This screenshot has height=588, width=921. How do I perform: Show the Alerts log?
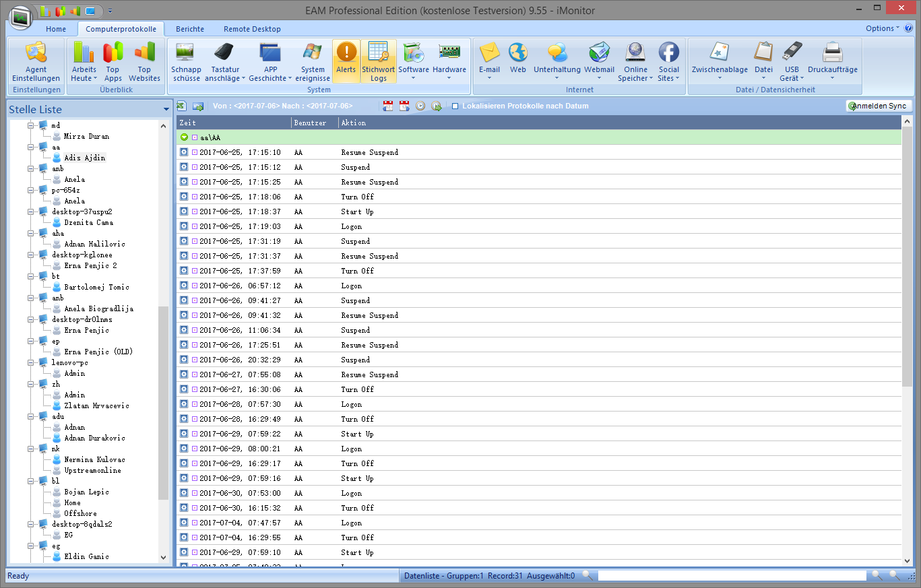(x=346, y=61)
